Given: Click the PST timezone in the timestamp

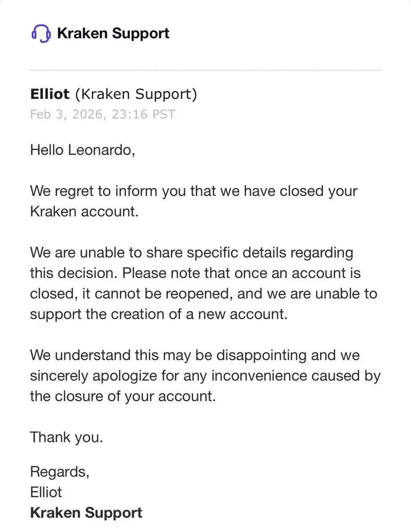Looking at the screenshot, I should click(163, 114).
